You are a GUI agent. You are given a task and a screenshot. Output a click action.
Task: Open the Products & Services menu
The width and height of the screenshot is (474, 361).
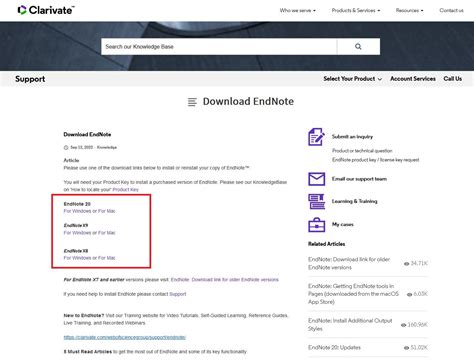(x=356, y=10)
